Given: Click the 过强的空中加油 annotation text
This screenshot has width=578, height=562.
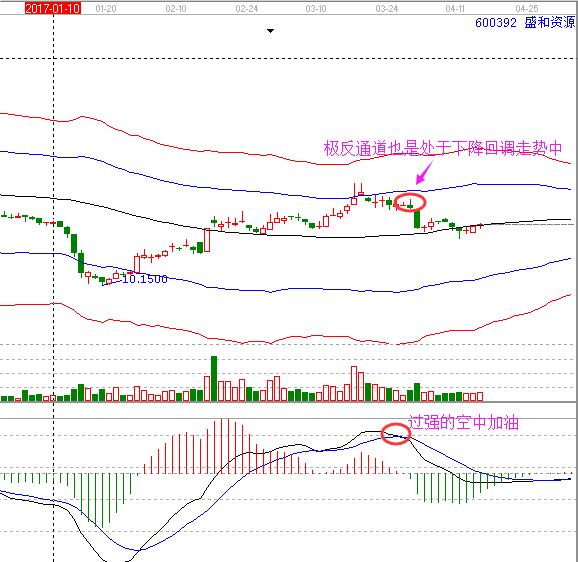Looking at the screenshot, I should pyautogui.click(x=463, y=422).
